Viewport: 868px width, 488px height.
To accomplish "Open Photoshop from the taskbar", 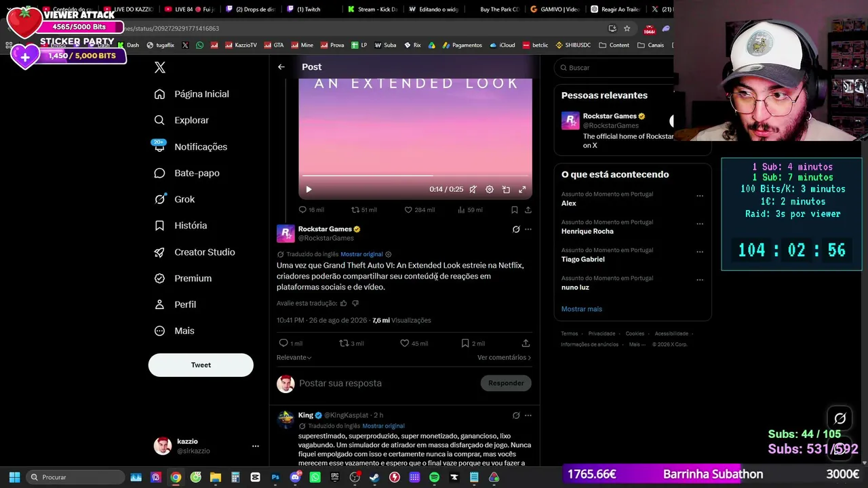I will point(275,477).
